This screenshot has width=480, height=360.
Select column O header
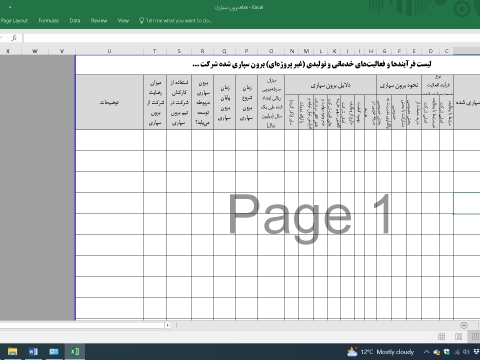pos(271,51)
